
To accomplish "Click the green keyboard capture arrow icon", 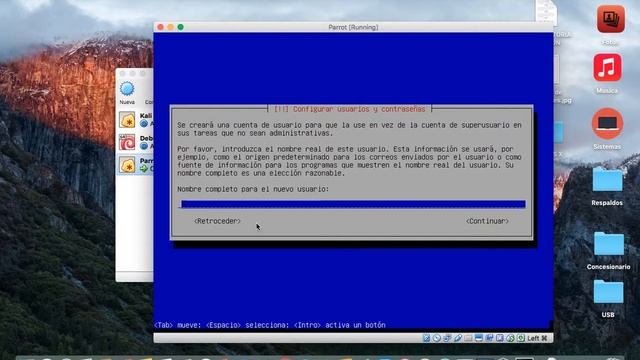I will [521, 338].
